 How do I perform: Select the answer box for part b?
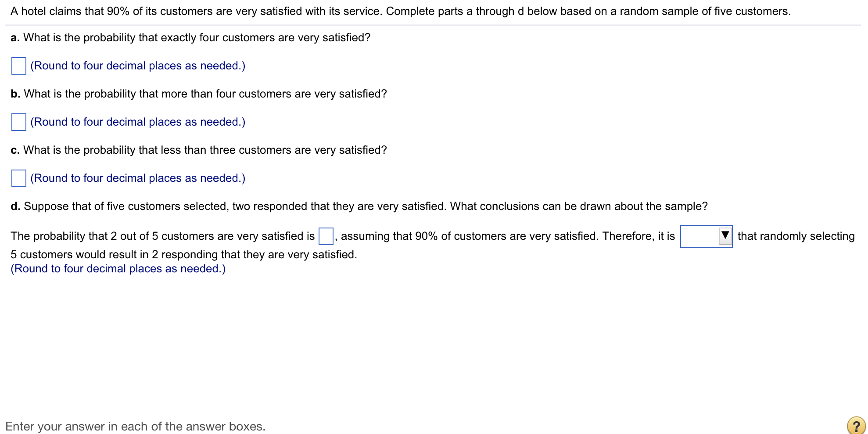18,122
